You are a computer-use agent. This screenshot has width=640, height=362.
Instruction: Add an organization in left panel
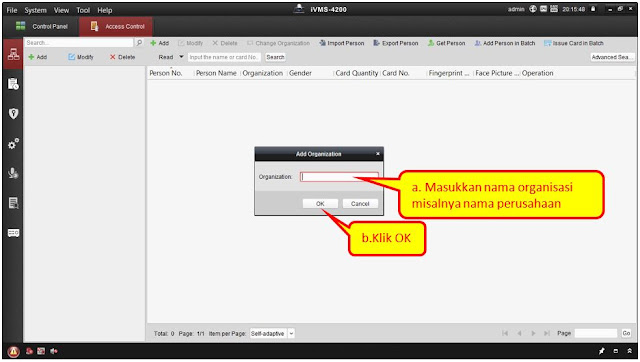tap(38, 57)
